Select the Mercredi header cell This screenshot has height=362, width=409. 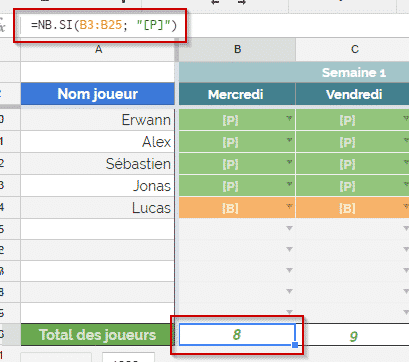(x=237, y=94)
